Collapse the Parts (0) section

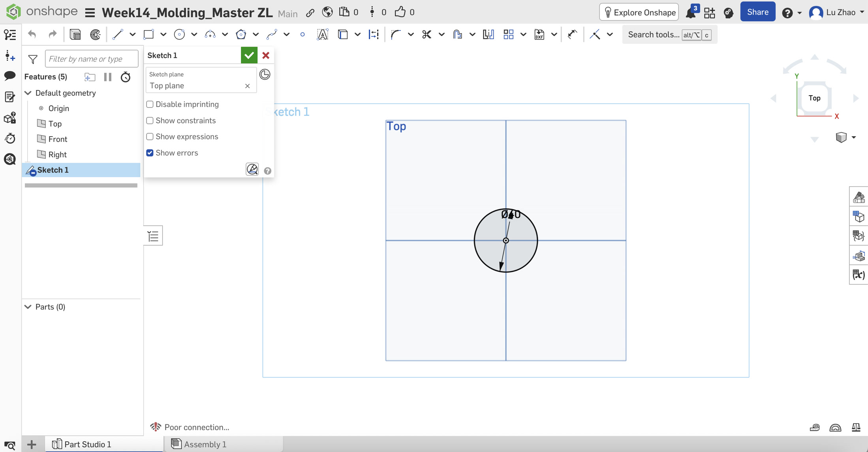pos(28,307)
